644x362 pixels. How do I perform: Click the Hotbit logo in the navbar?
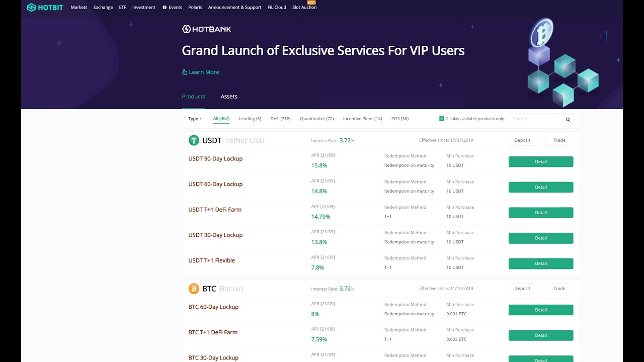click(x=45, y=8)
